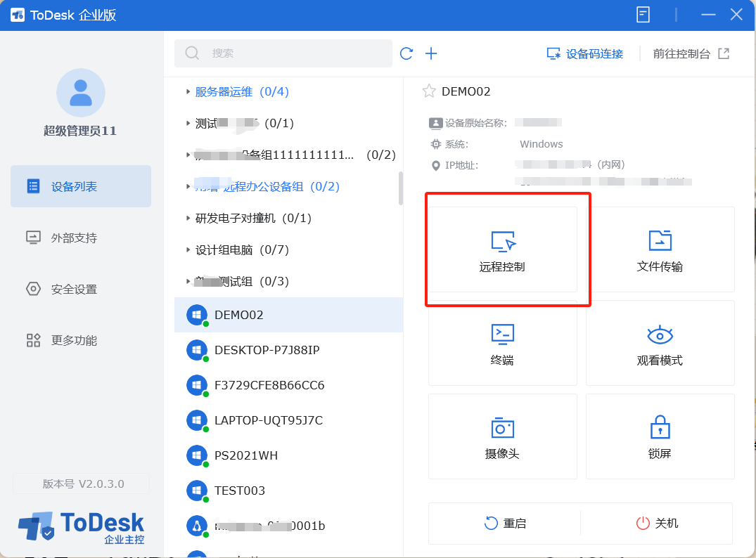
Task: Click the 关机 shutdown button
Action: pos(658,524)
